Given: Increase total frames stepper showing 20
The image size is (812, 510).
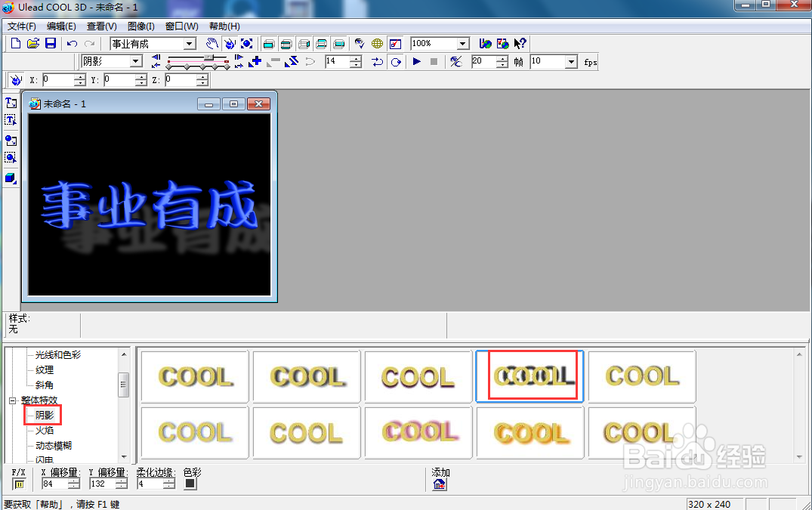Looking at the screenshot, I should [x=502, y=58].
